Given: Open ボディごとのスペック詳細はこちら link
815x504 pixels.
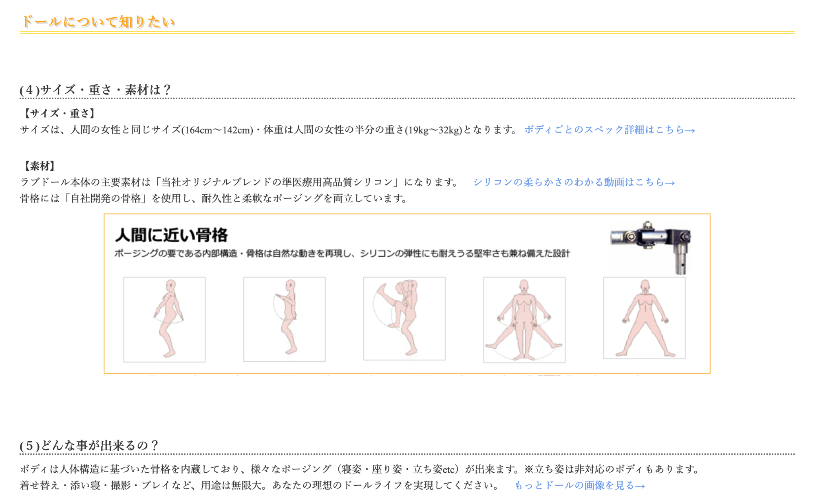Looking at the screenshot, I should pyautogui.click(x=609, y=130).
